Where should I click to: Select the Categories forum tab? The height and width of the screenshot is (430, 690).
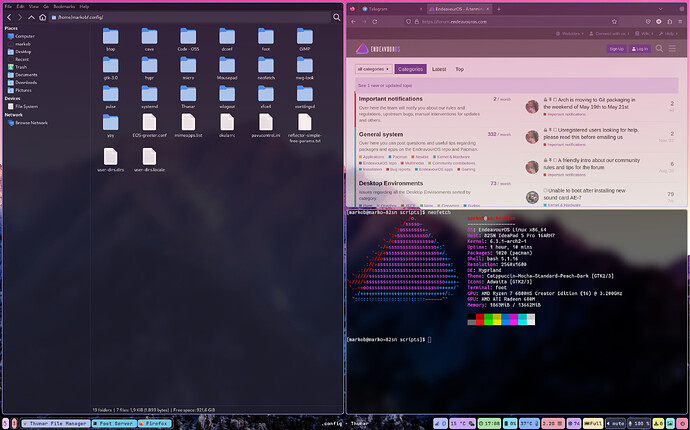(x=411, y=69)
